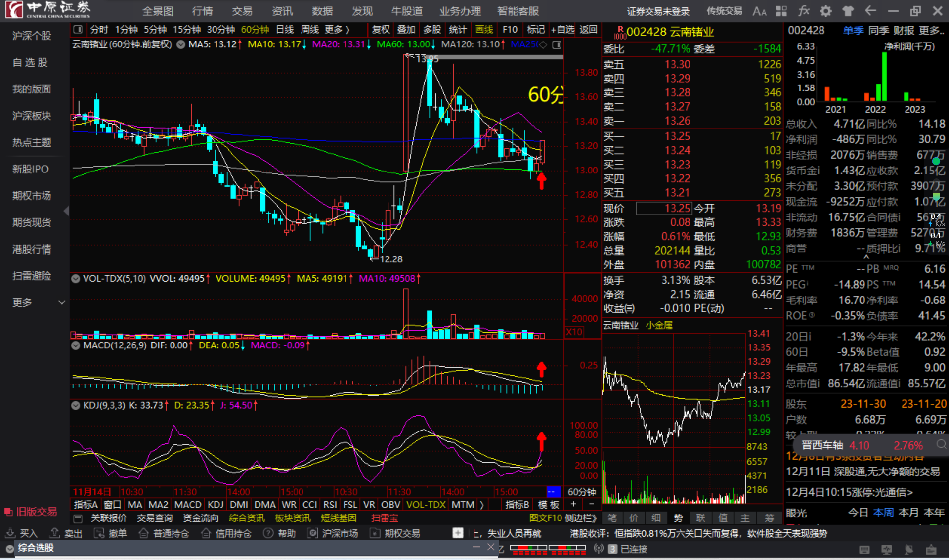Click the sell (卖出) icon in trade bar
This screenshot has width=949, height=560.
coord(55,533)
